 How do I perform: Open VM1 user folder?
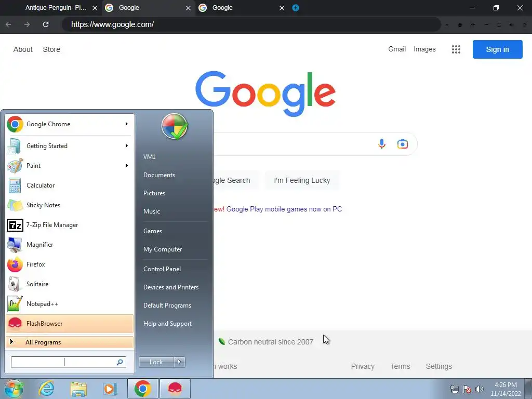149,157
